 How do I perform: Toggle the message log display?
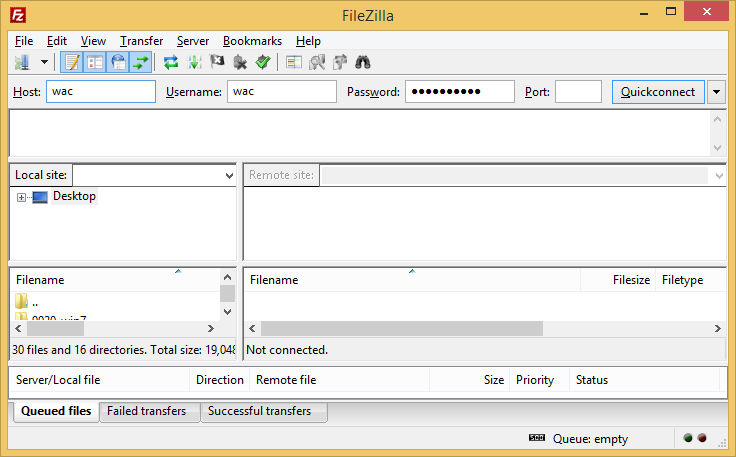(72, 62)
